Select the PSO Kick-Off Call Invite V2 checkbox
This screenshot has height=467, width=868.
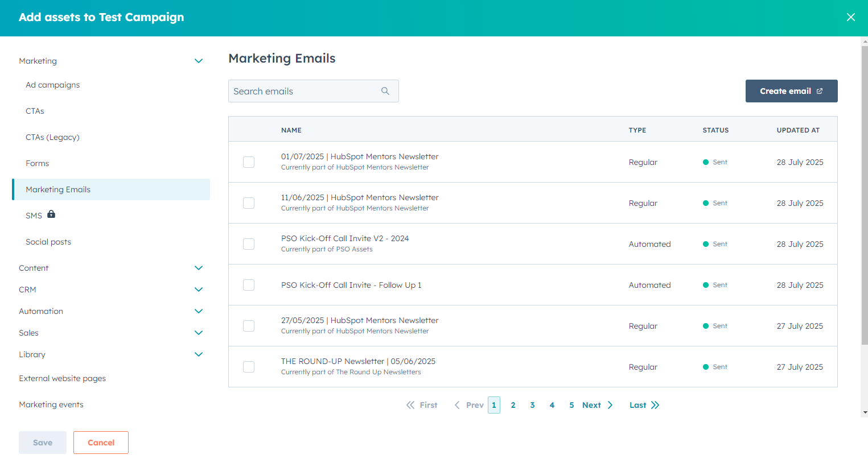(248, 243)
